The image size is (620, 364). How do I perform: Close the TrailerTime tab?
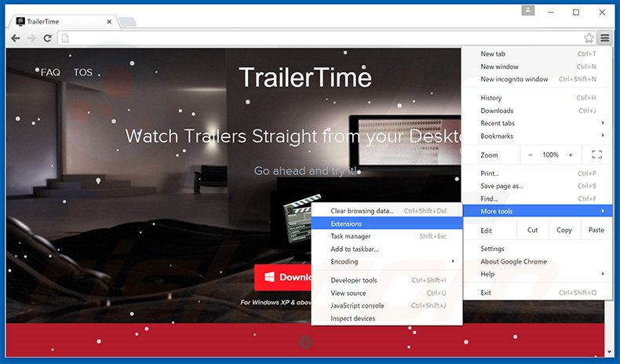pos(109,22)
